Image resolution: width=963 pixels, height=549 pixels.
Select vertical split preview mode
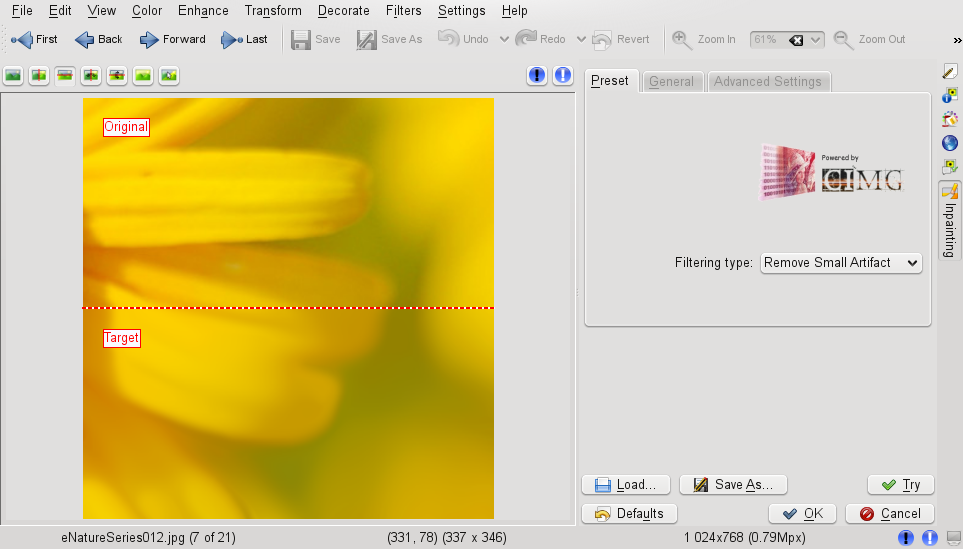tap(39, 76)
